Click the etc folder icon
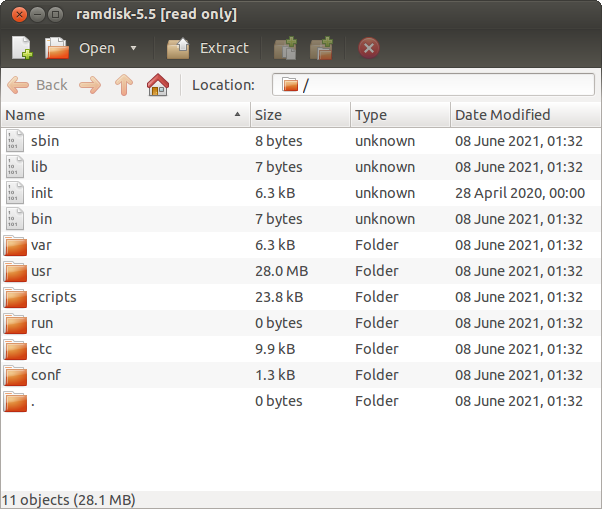The image size is (602, 509). coord(15,349)
